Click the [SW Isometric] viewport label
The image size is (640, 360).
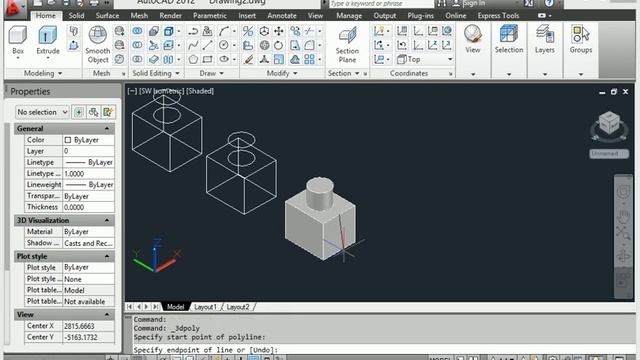[162, 91]
